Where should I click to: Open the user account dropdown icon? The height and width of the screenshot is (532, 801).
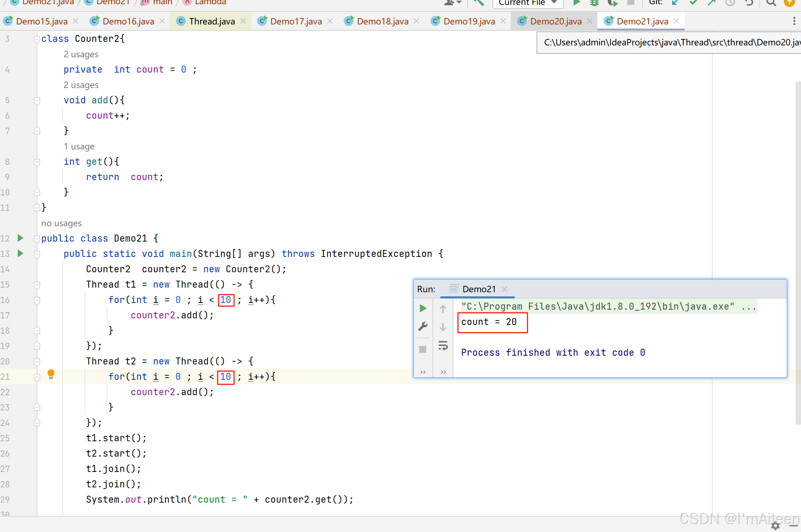pos(453,3)
